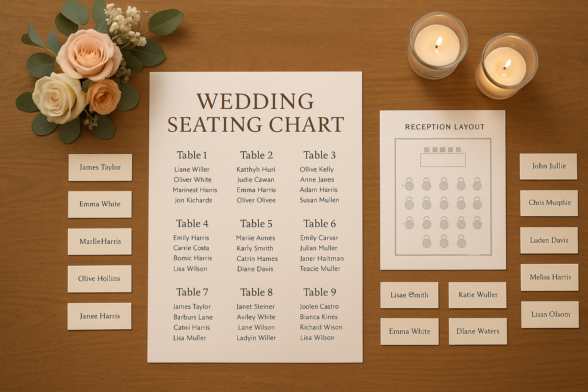
Task: Select the Emma White card on the left
Action: pyautogui.click(x=100, y=204)
